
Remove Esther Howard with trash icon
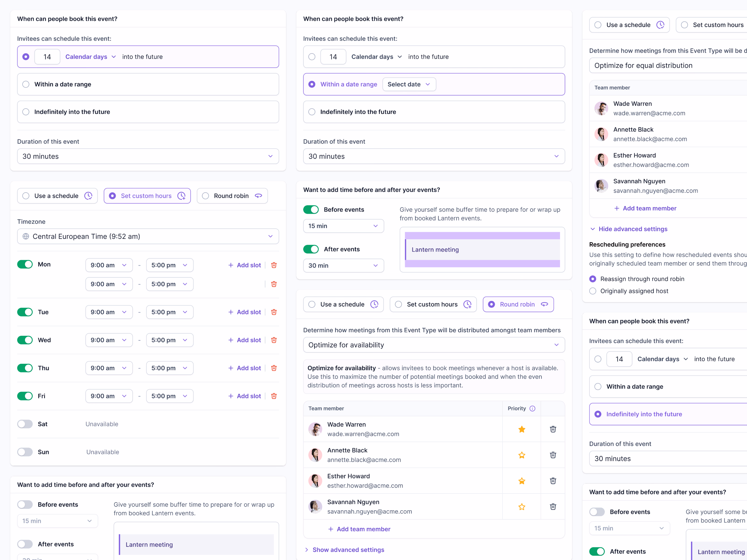point(553,481)
